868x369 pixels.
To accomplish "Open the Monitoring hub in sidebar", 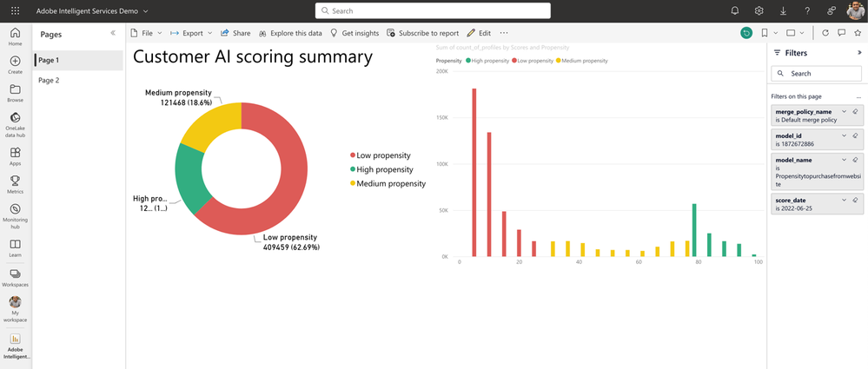I will pos(15,215).
